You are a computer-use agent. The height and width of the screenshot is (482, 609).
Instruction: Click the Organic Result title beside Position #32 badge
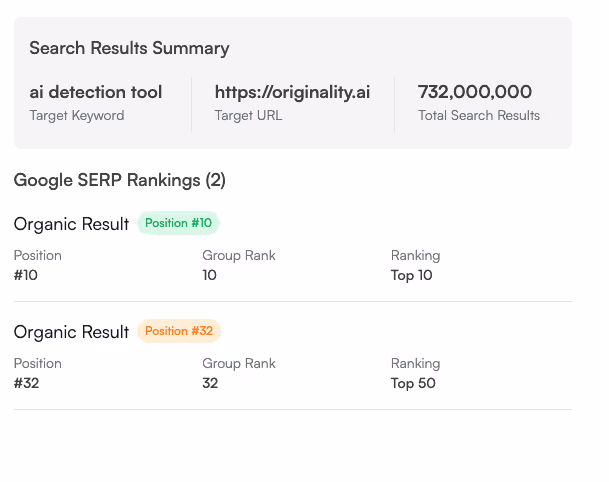click(71, 332)
